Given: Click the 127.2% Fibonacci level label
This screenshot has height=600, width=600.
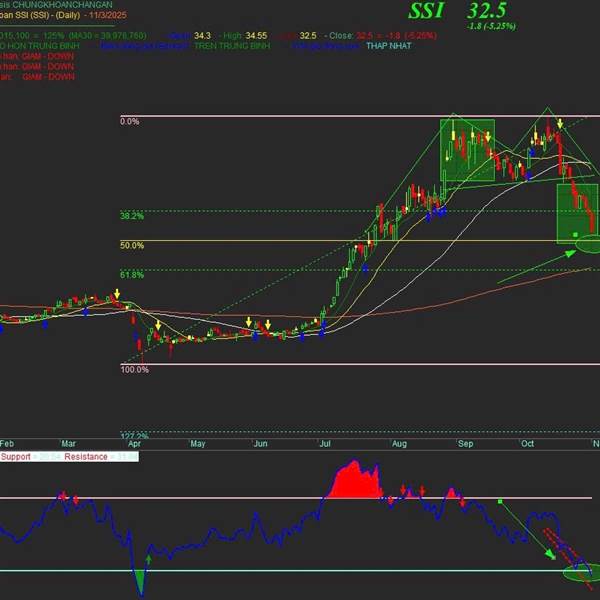Looking at the screenshot, I should 135,436.
